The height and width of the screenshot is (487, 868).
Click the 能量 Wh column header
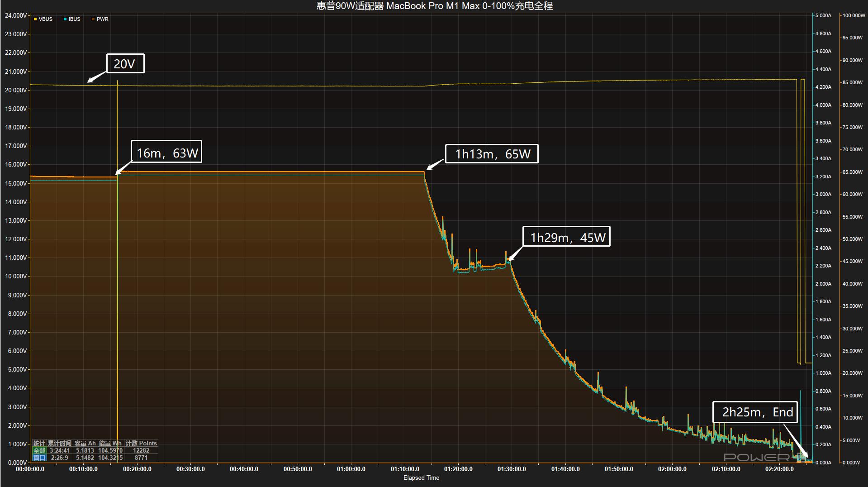pos(110,444)
